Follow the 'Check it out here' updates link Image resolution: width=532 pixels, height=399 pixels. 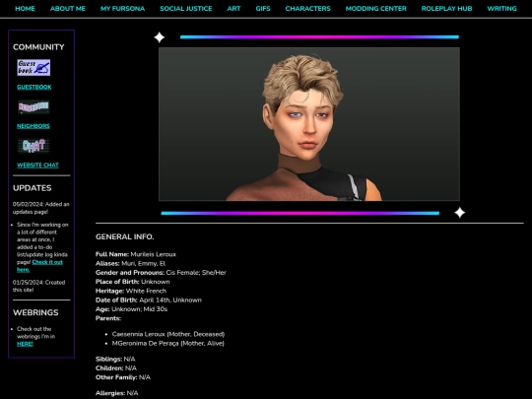(x=39, y=266)
